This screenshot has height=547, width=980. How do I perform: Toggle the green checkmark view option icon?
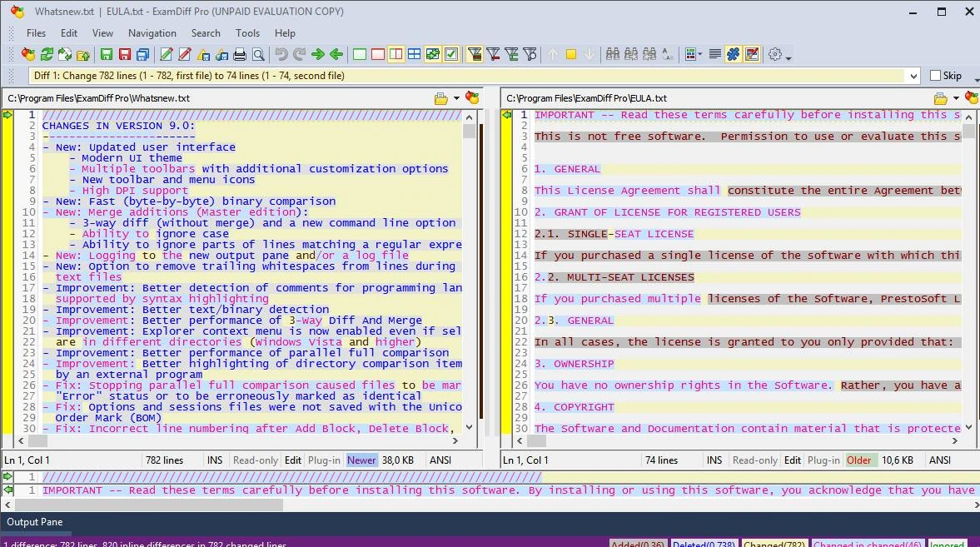450,54
